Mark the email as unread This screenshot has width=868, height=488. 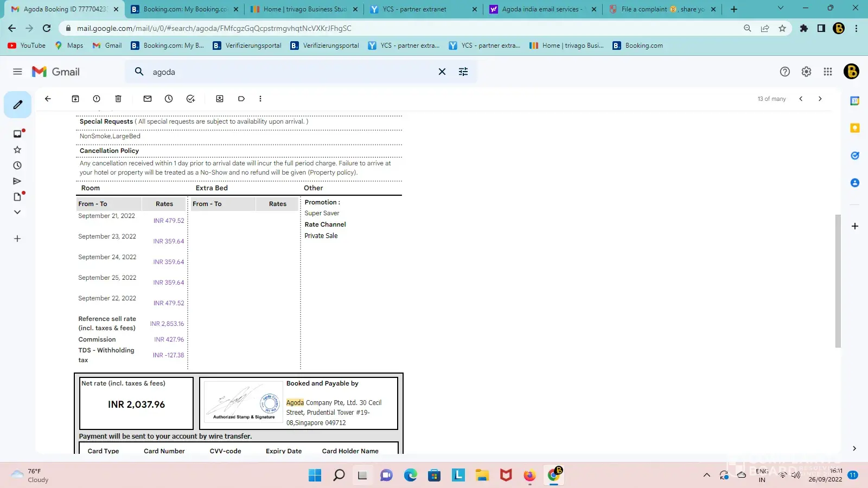pos(148,99)
